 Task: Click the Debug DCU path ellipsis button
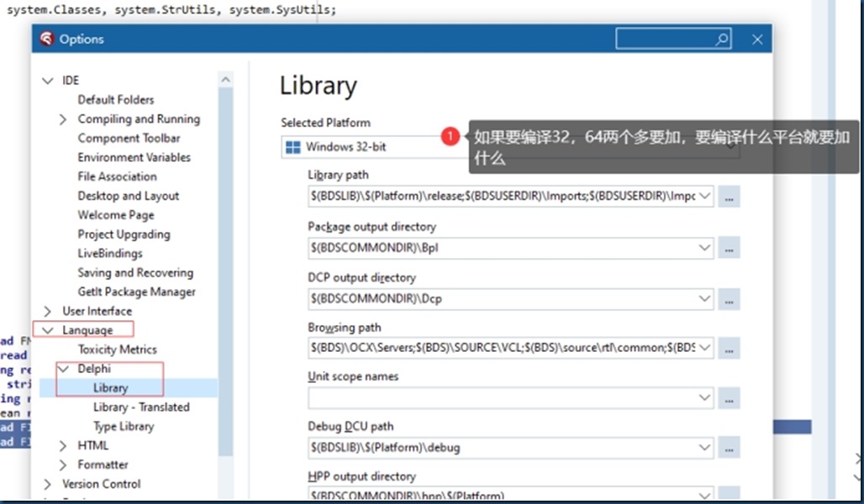tap(729, 448)
